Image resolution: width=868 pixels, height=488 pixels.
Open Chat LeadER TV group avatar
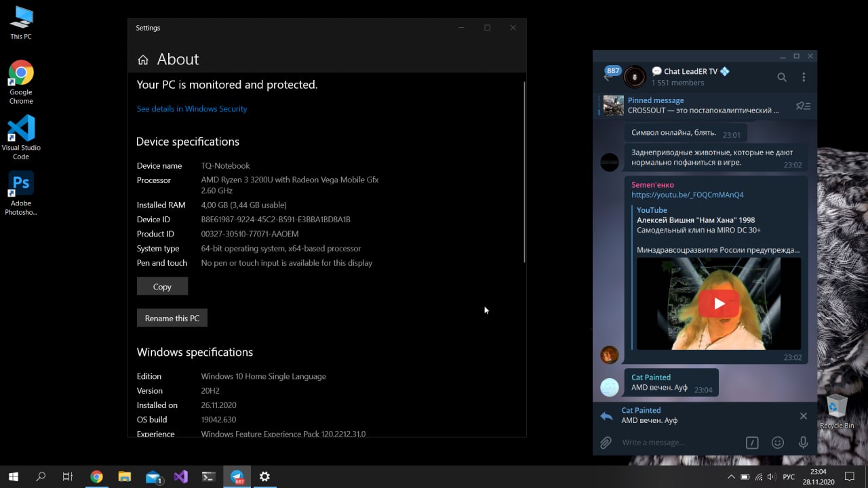[634, 77]
